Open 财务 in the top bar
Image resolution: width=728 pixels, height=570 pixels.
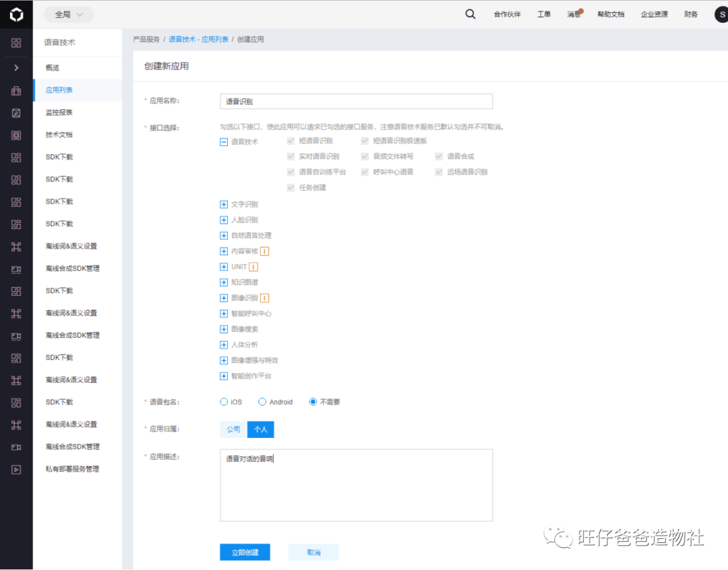click(691, 14)
